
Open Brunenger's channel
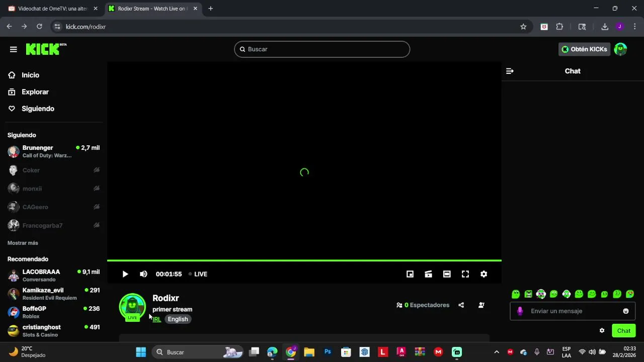tap(53, 151)
